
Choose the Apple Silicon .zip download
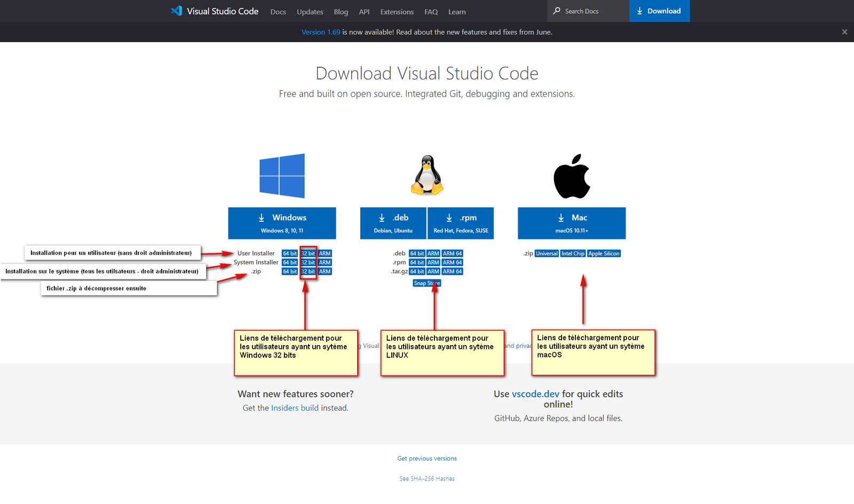[x=604, y=253]
